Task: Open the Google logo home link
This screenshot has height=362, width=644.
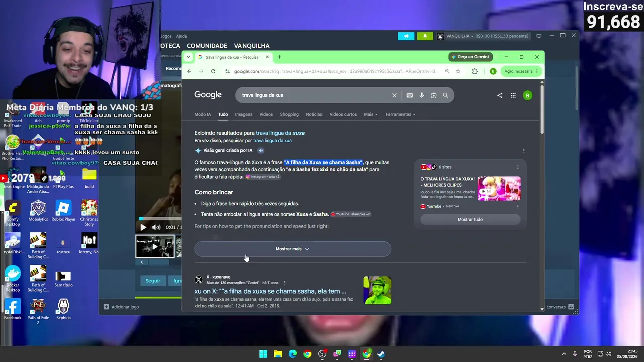Action: coord(208,95)
